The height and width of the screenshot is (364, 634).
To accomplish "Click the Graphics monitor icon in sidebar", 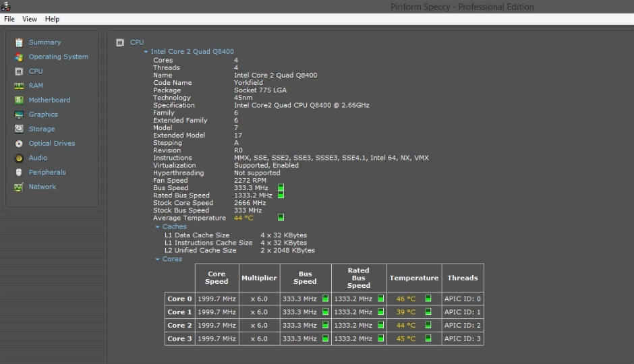I will (x=19, y=115).
